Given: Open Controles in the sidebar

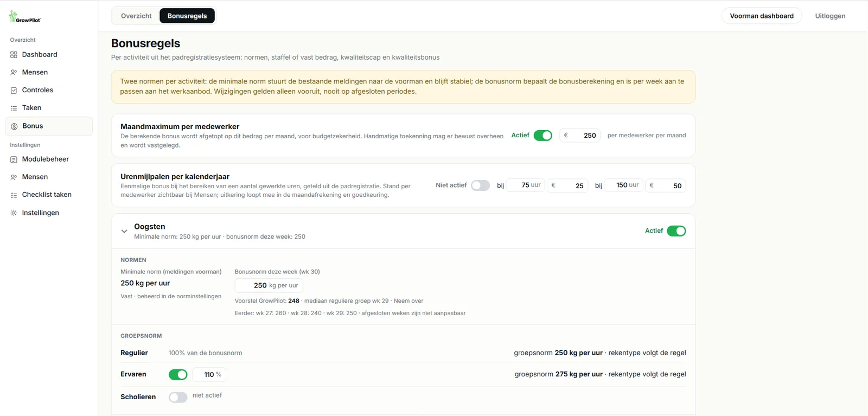Looking at the screenshot, I should 49,90.
